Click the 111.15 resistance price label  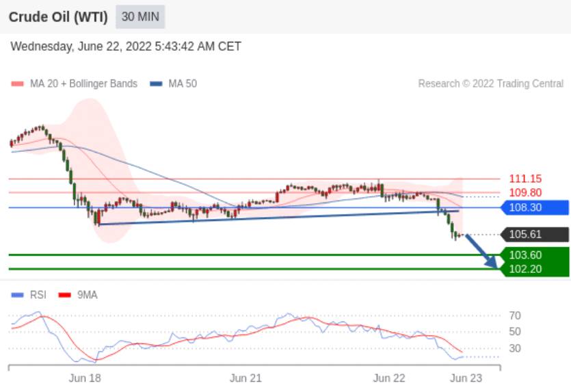coord(525,179)
